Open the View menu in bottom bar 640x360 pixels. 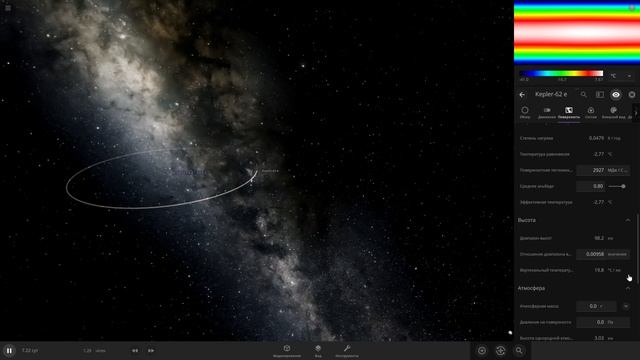point(318,351)
